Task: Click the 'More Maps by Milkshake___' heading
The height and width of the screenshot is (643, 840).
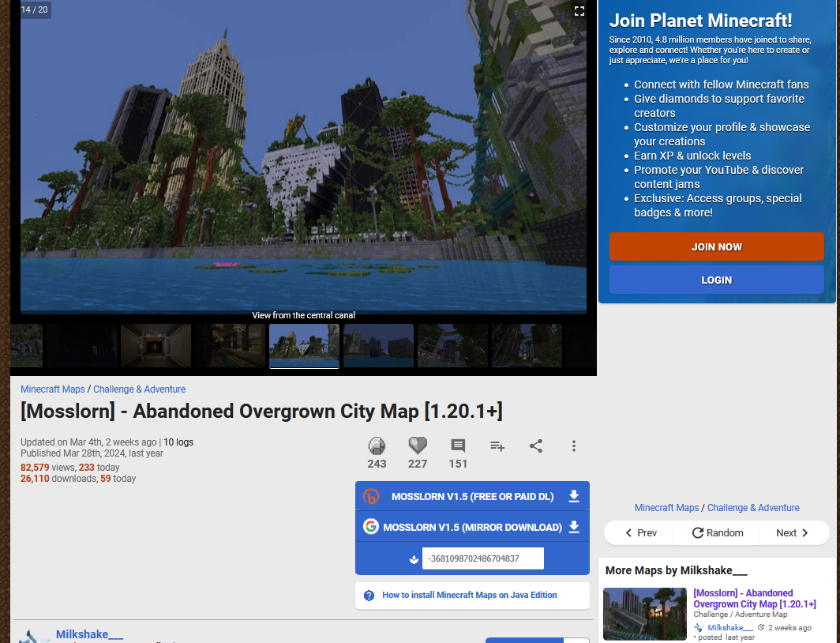Action: coord(676,570)
